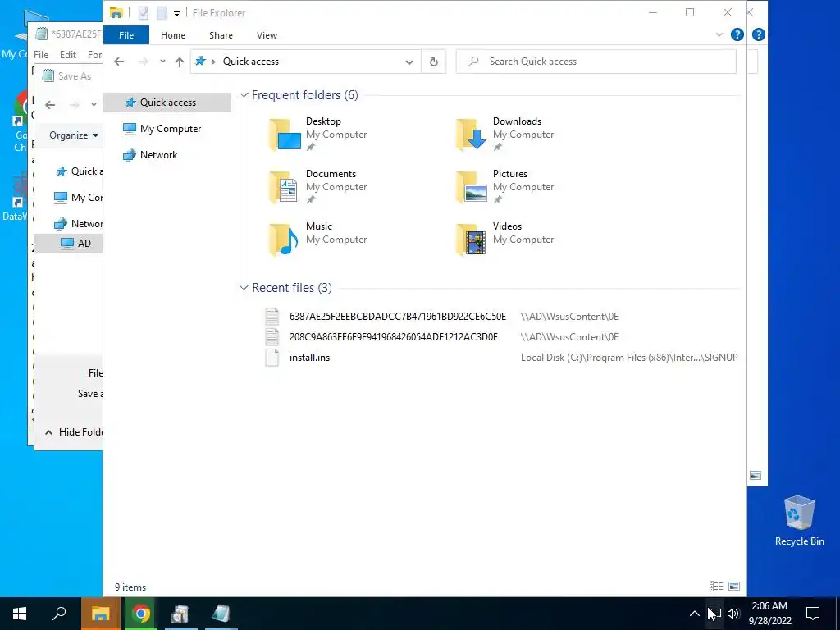
Task: Open the Home ribbon tab
Action: (x=173, y=35)
